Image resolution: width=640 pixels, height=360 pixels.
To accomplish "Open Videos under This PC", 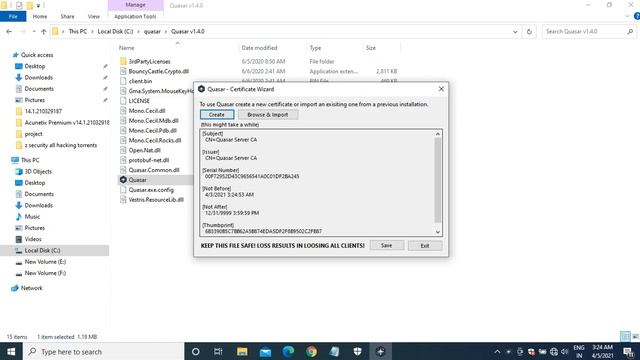I will 33,239.
